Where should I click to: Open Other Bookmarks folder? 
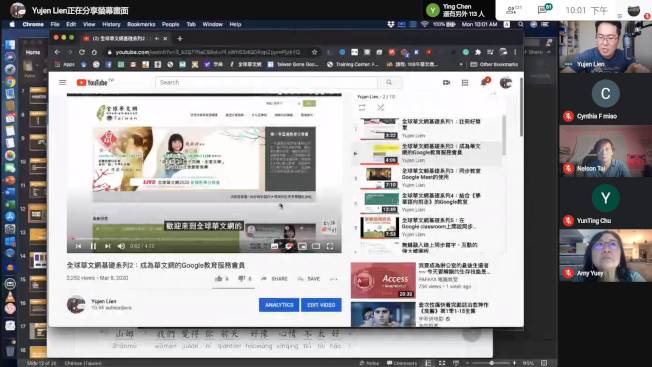coord(494,64)
